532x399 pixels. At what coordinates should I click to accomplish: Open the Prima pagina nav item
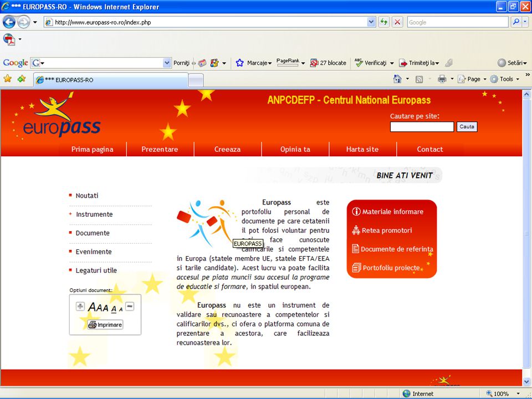point(93,149)
